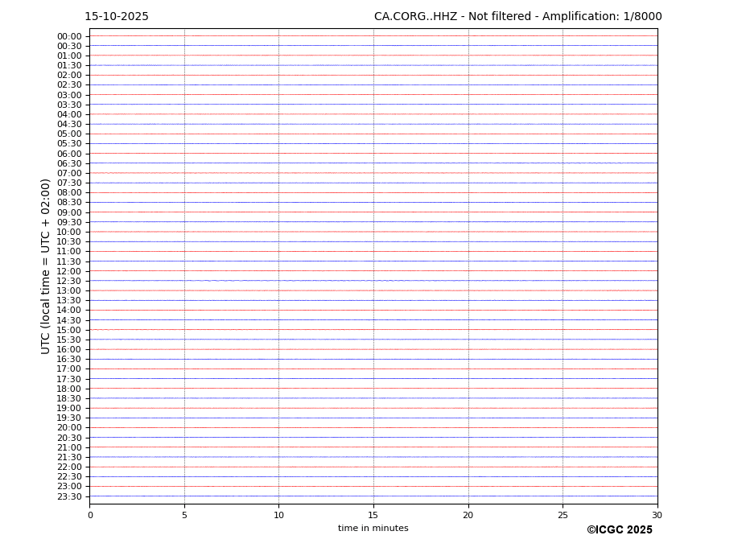Viewport: 746px width, 560px height.
Task: Select the 00:00 time row label
Action: click(69, 36)
